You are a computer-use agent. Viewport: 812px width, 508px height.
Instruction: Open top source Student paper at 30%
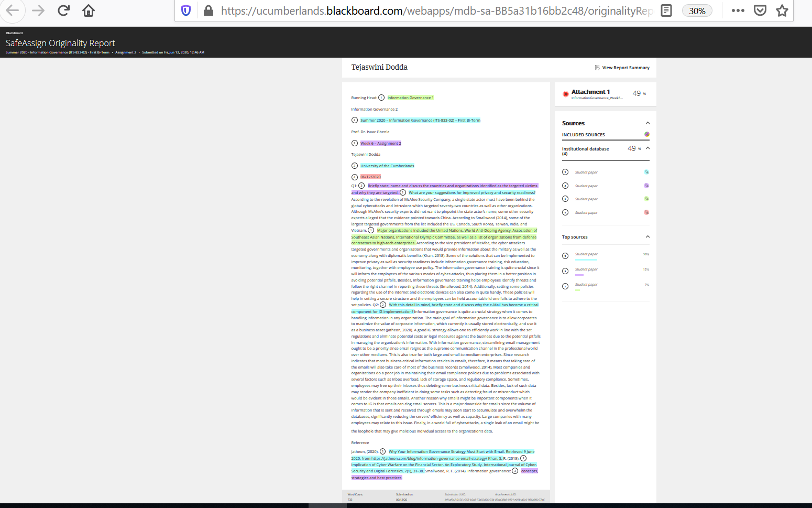pyautogui.click(x=586, y=254)
